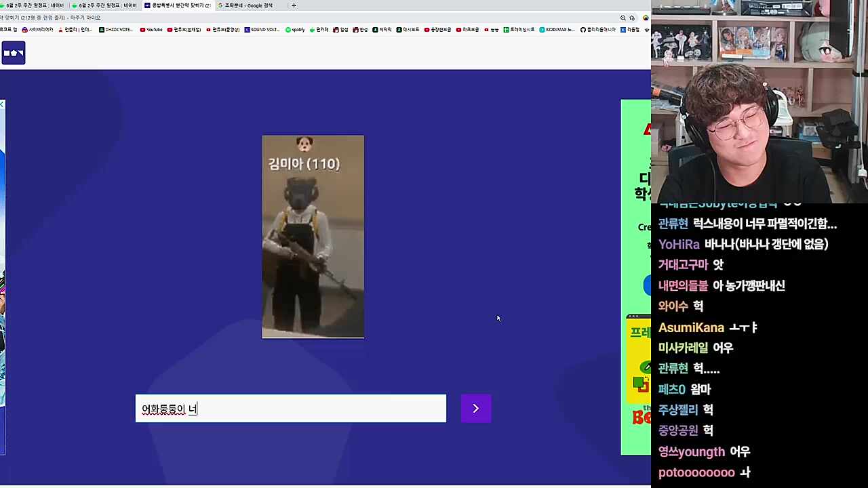The image size is (868, 488).
Task: Click the address bar page title
Action: tap(50, 18)
